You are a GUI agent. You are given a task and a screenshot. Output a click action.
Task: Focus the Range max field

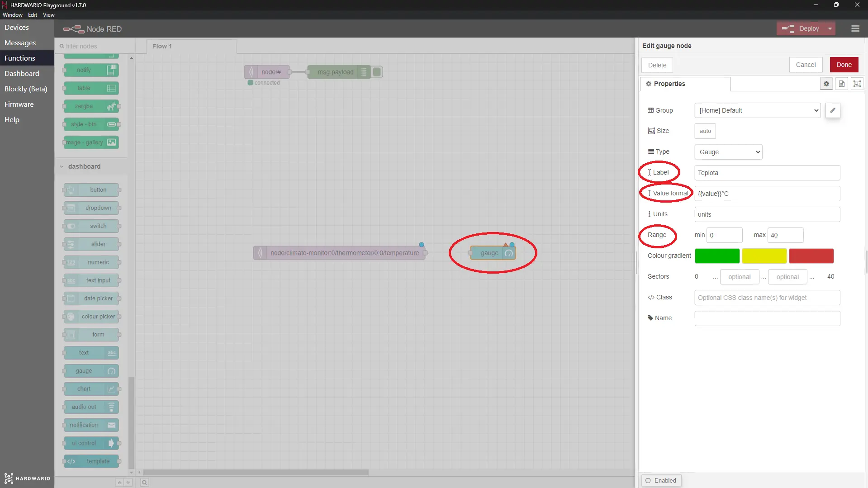tap(785, 235)
